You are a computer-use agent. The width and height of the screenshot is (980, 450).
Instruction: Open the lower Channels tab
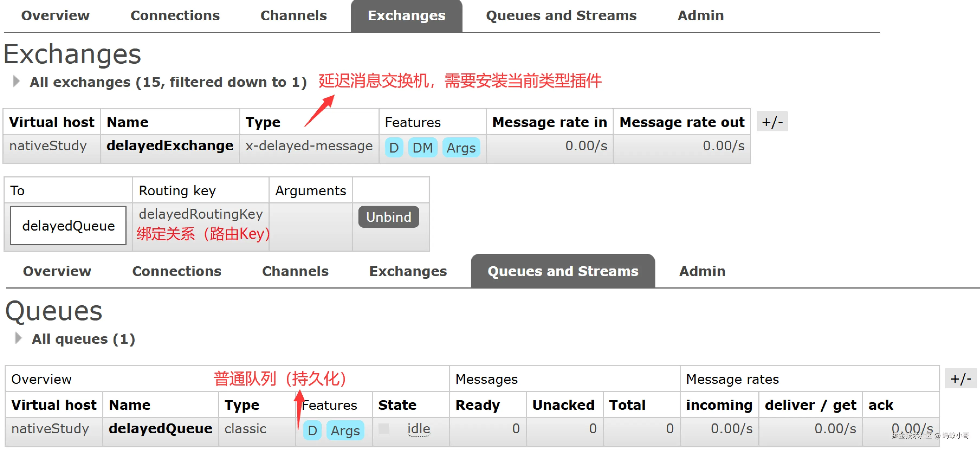tap(295, 271)
